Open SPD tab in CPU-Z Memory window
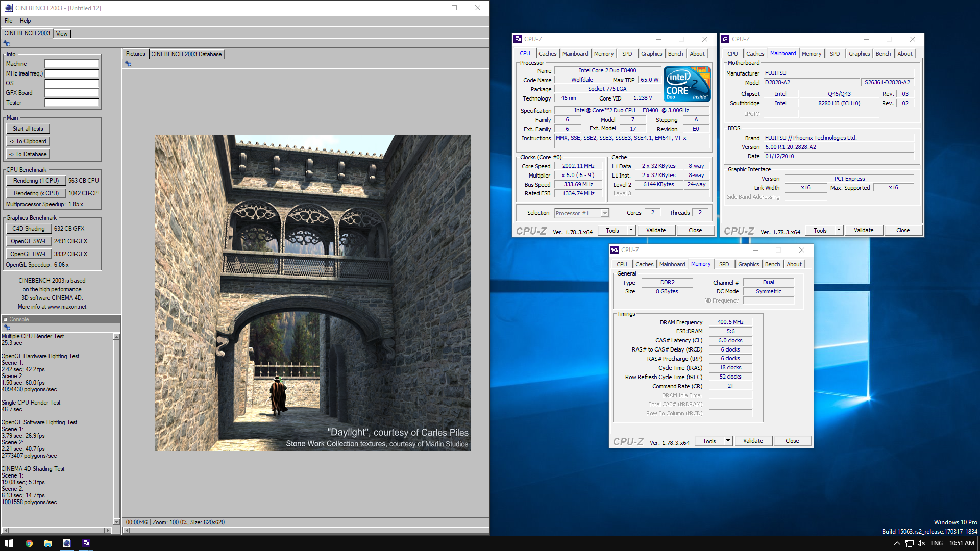The image size is (980, 551). click(724, 264)
